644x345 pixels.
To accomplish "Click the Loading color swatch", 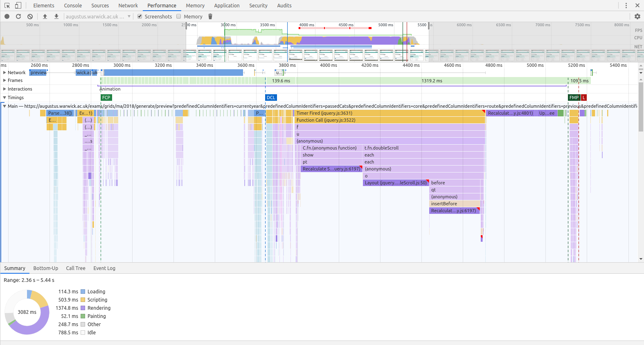I will tap(83, 292).
